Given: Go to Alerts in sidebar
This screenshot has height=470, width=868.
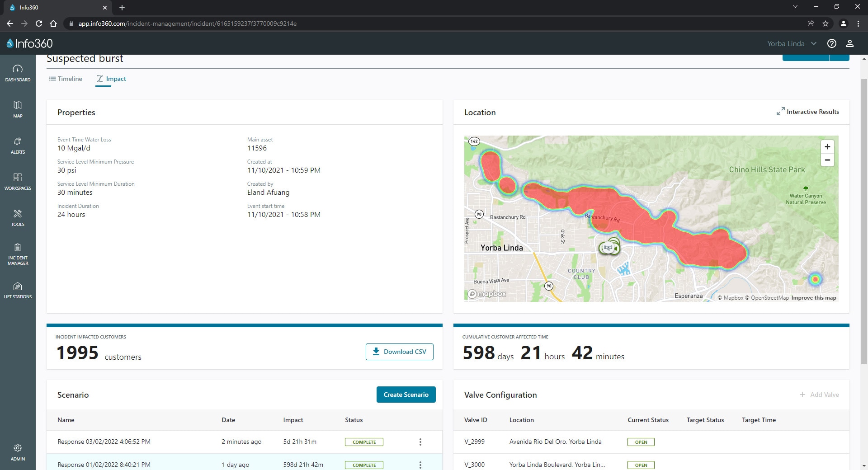Looking at the screenshot, I should click(18, 145).
